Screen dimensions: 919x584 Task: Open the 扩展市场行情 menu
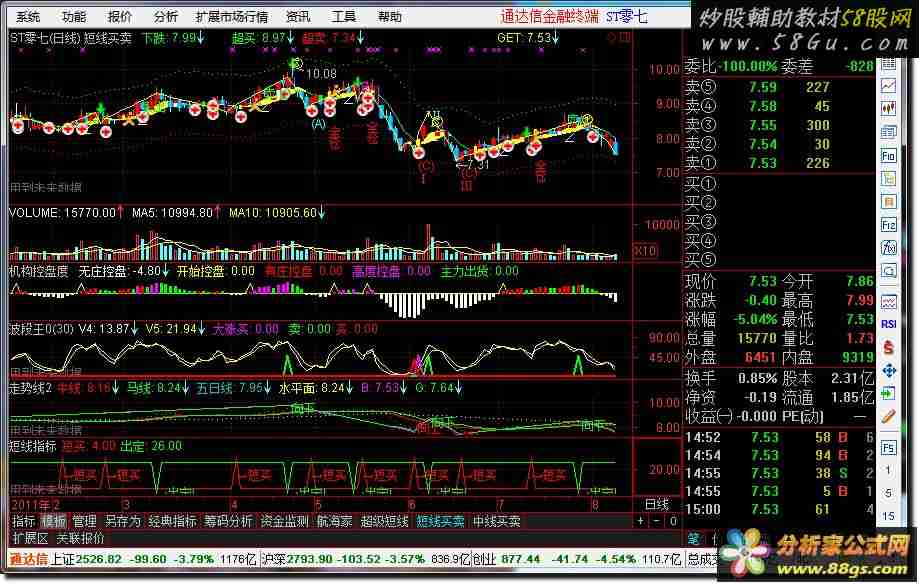click(x=232, y=16)
